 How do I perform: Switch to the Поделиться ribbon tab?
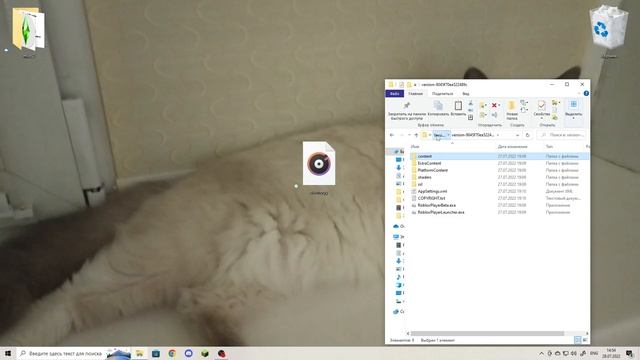tap(442, 94)
